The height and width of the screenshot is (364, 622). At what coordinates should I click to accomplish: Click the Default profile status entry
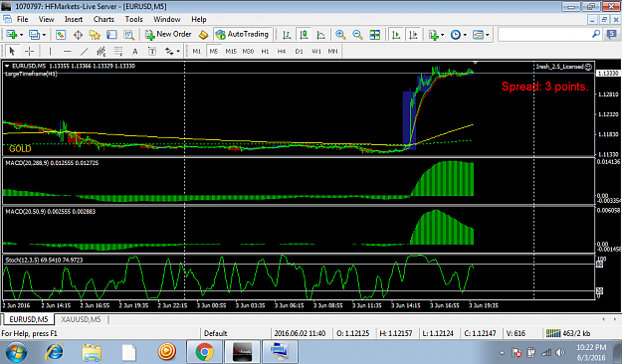215,333
